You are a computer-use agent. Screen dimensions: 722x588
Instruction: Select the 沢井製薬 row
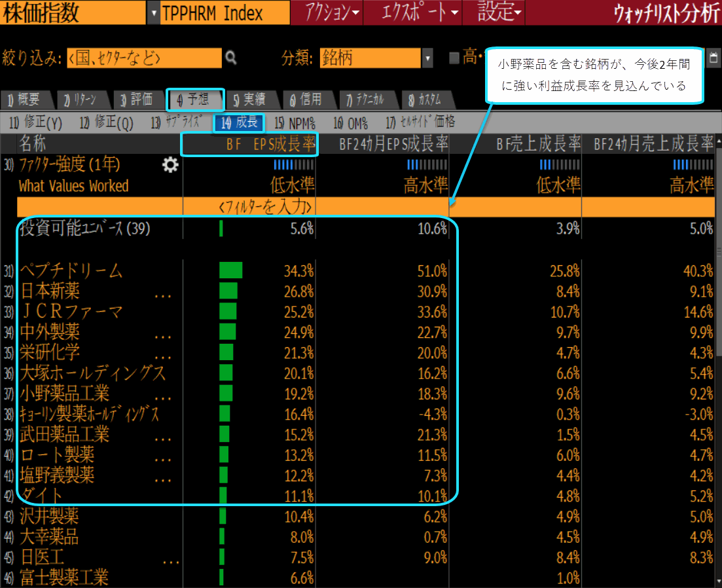[359, 516]
